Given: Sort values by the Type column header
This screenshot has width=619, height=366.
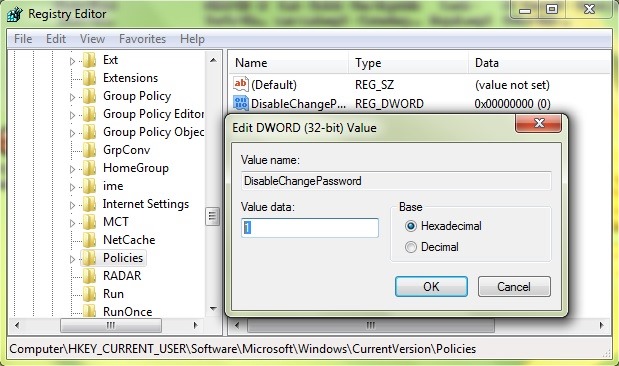Looking at the screenshot, I should (409, 63).
